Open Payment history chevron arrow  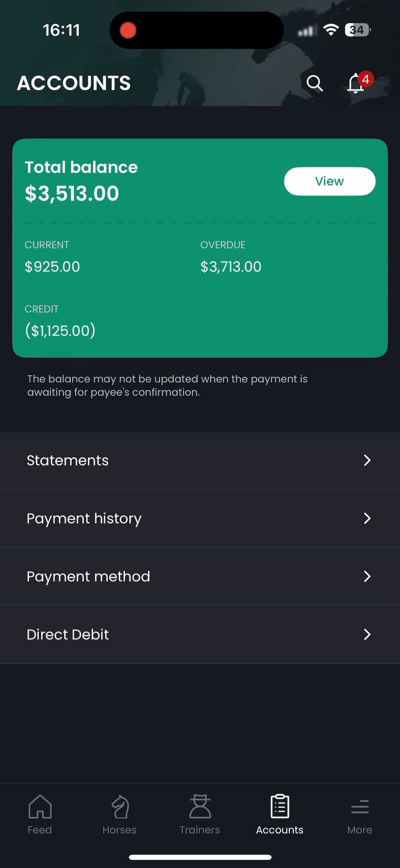[367, 519]
